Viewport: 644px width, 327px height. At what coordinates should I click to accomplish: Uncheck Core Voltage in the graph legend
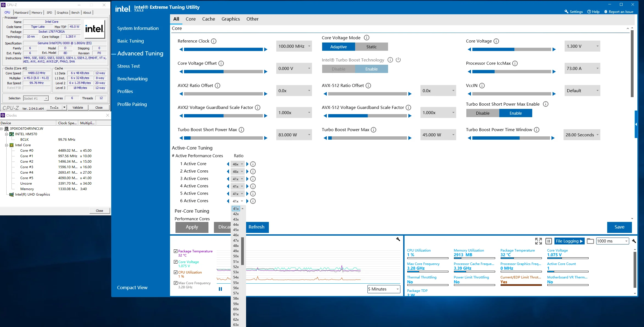pos(175,262)
